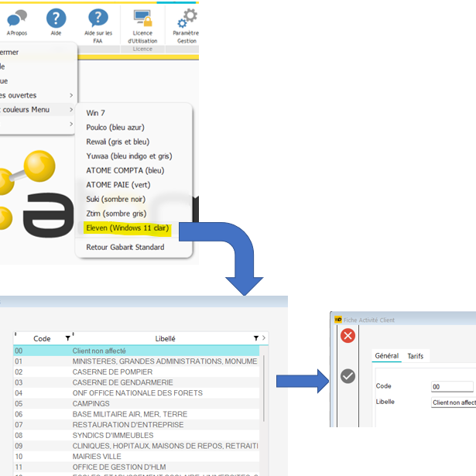Click the Code input field

(452, 386)
